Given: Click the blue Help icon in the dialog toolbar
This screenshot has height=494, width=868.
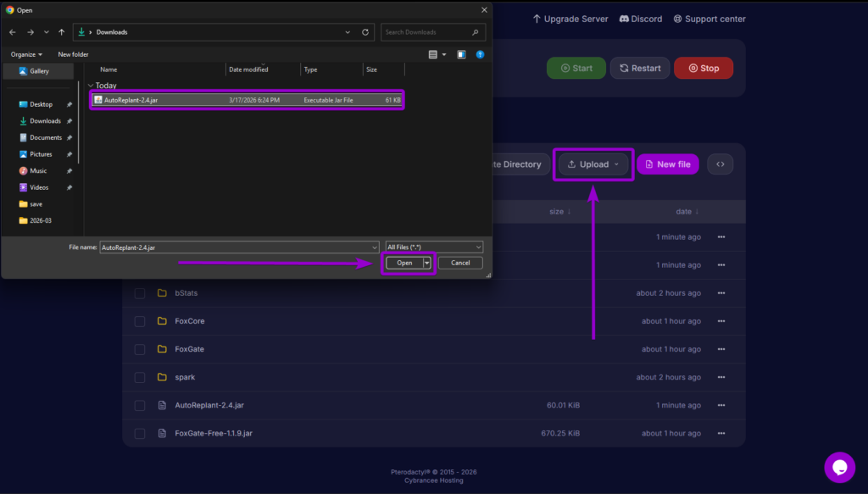Looking at the screenshot, I should pos(480,53).
